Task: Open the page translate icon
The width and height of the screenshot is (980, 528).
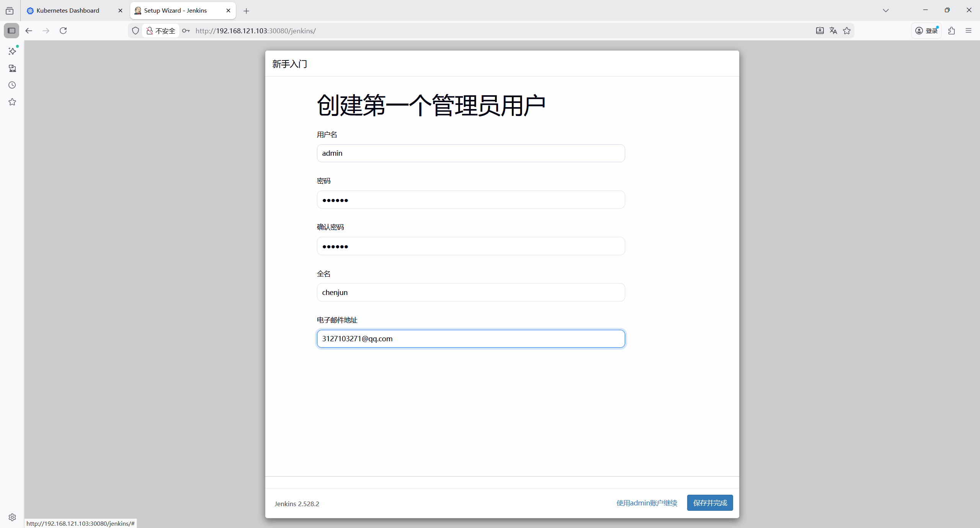Action: tap(833, 31)
